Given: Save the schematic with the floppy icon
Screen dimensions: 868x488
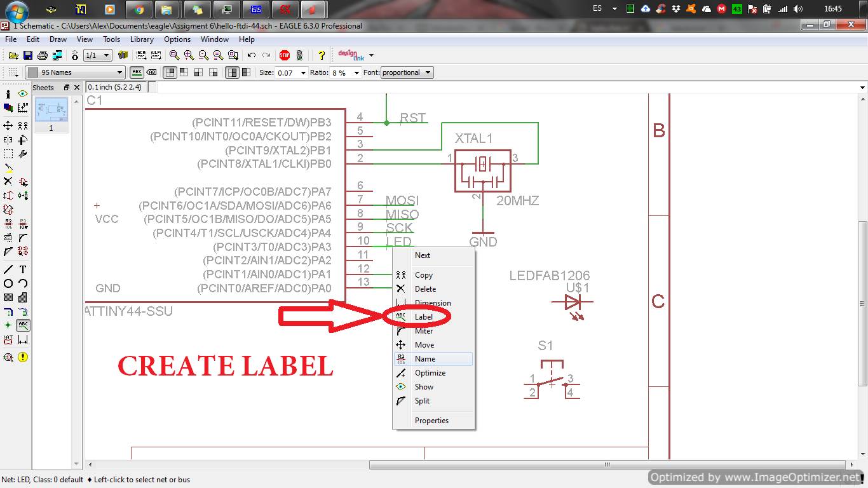Looking at the screenshot, I should (x=28, y=55).
